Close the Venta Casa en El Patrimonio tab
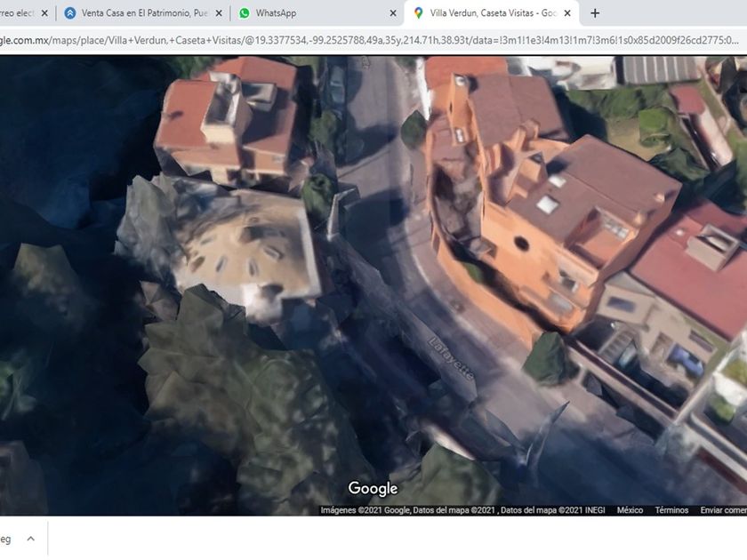 tap(219, 13)
